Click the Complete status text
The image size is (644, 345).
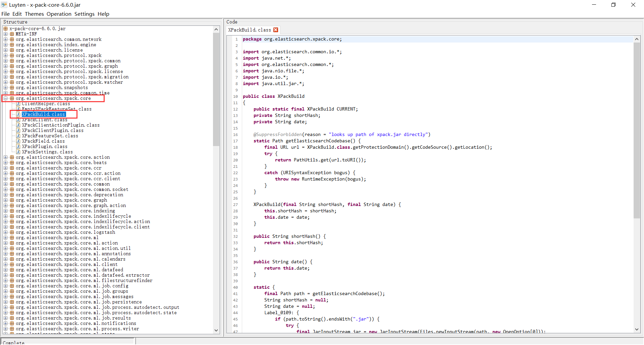[x=14, y=343]
